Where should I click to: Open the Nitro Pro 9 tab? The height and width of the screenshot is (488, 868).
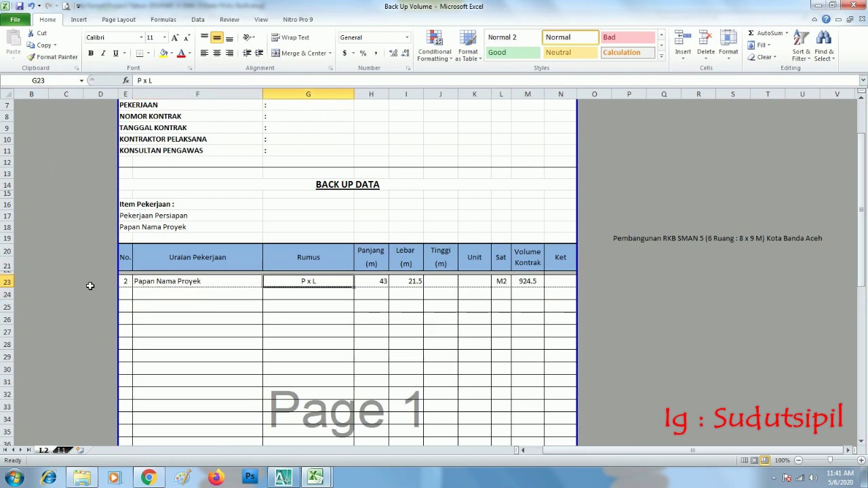coord(298,20)
